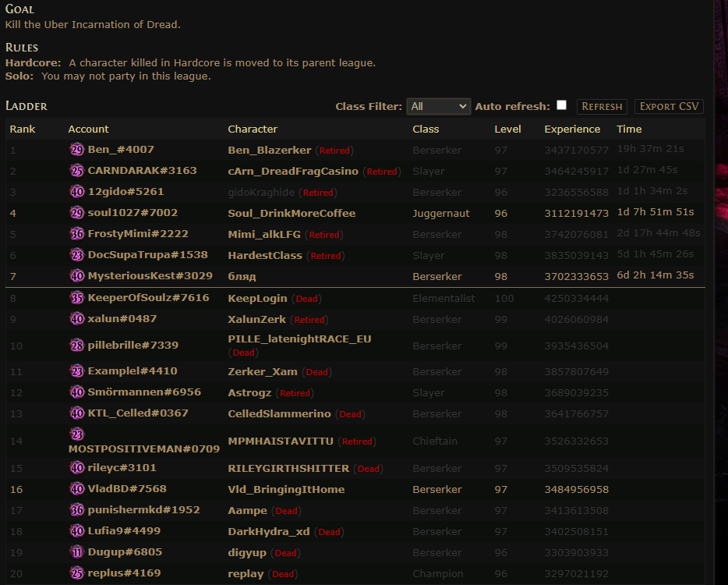Click experience value 4250334444

coord(576,298)
